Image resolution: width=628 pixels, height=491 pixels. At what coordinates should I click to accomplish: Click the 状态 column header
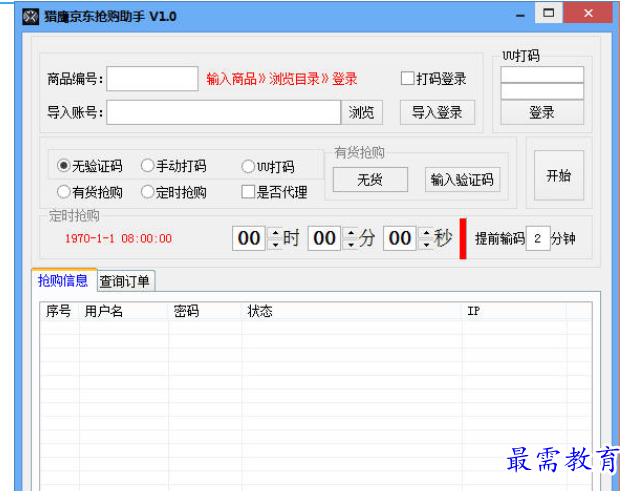[x=352, y=311]
